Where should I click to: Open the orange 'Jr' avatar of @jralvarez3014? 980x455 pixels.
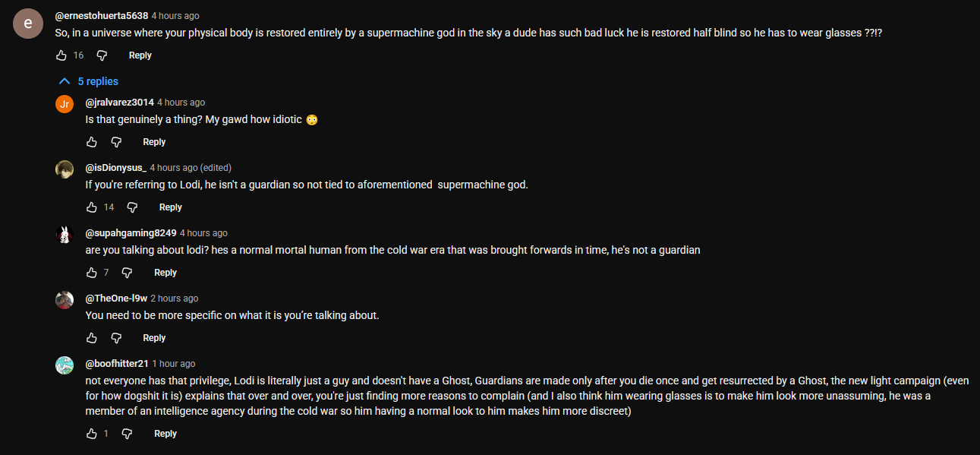(x=65, y=103)
